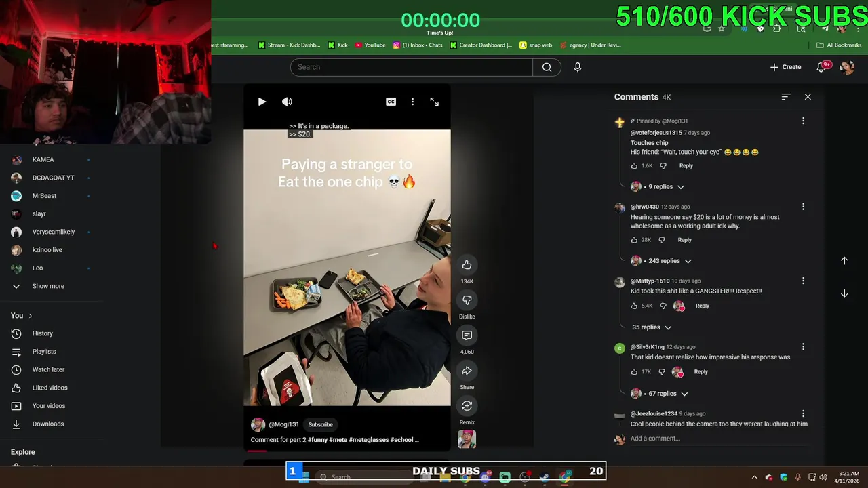The width and height of the screenshot is (868, 488).
Task: Show hidden system tray icons
Action: pyautogui.click(x=754, y=477)
